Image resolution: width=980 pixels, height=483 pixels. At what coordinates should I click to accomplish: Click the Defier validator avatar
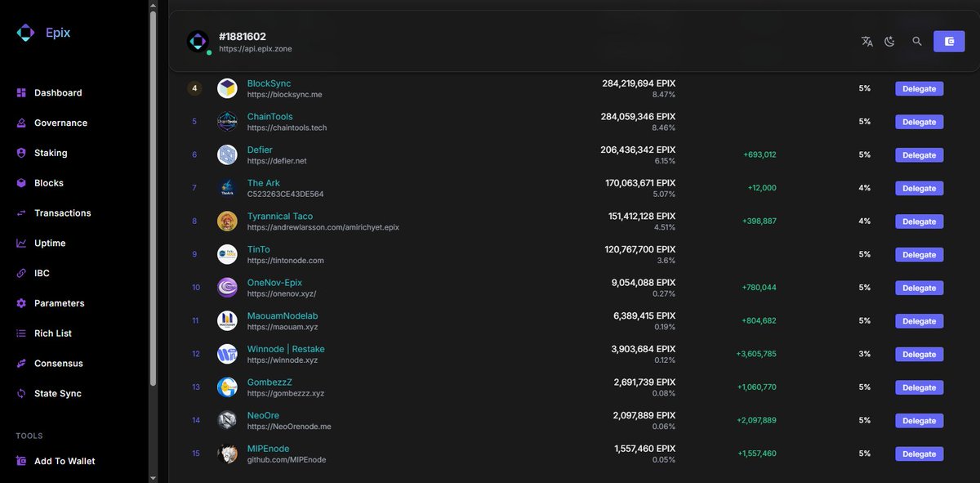click(227, 154)
